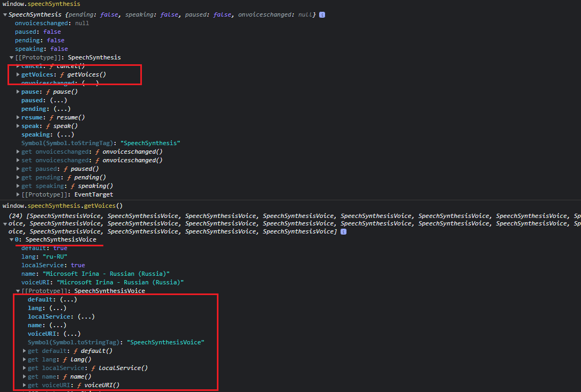The image size is (581, 392).
Task: Collapse the voices array of 24 items
Action: pos(5,224)
